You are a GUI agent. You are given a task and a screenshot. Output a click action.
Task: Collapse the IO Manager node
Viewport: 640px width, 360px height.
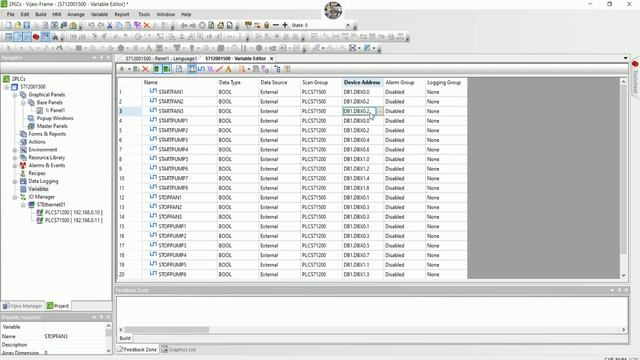tap(15, 197)
